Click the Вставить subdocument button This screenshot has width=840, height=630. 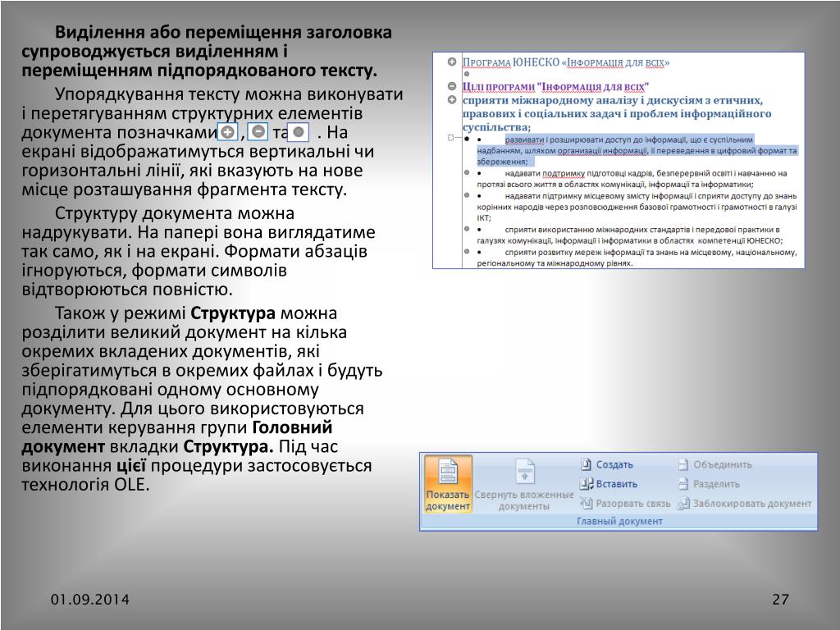tap(609, 484)
